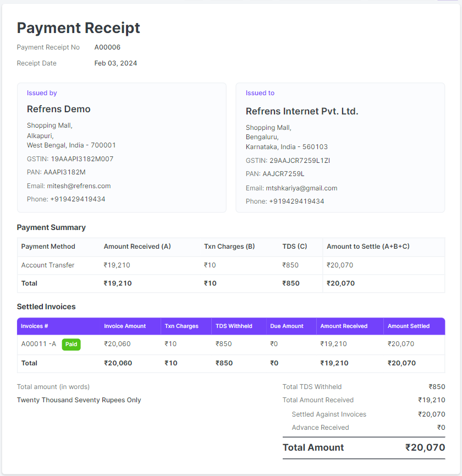Image resolution: width=462 pixels, height=476 pixels.
Task: Click the Payment Method column header
Action: pos(48,246)
